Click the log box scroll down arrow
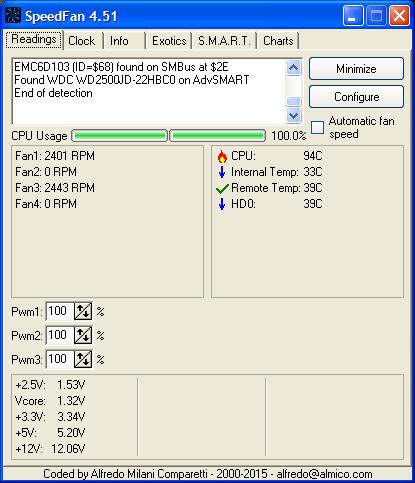This screenshot has width=415, height=483. [x=293, y=115]
